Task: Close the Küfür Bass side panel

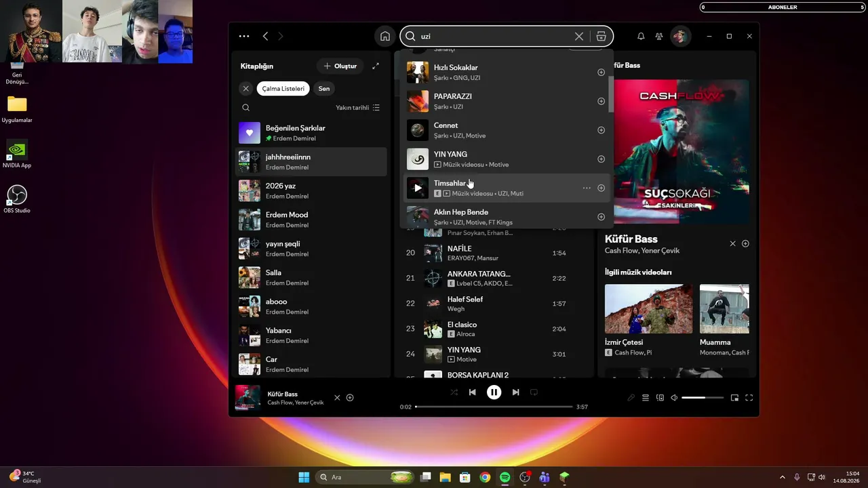Action: point(732,243)
